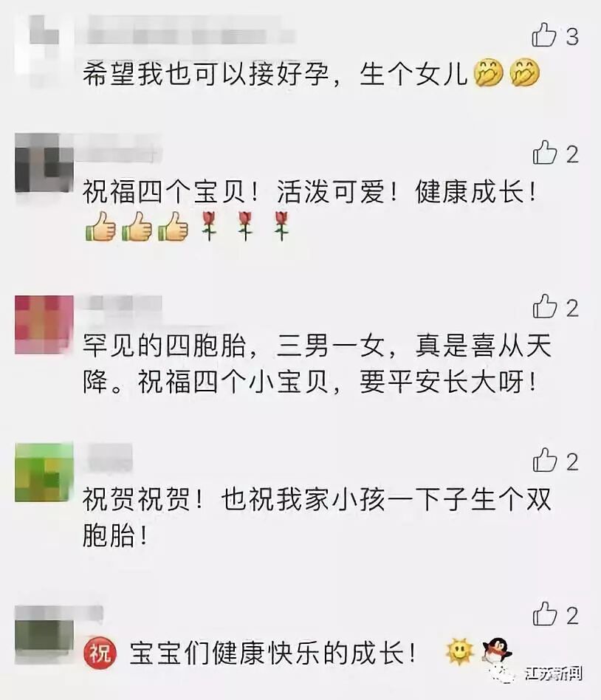Viewport: 601px width, 700px height.
Task: Like the comment 宝宝们健康快乐的成长
Action: 545,614
